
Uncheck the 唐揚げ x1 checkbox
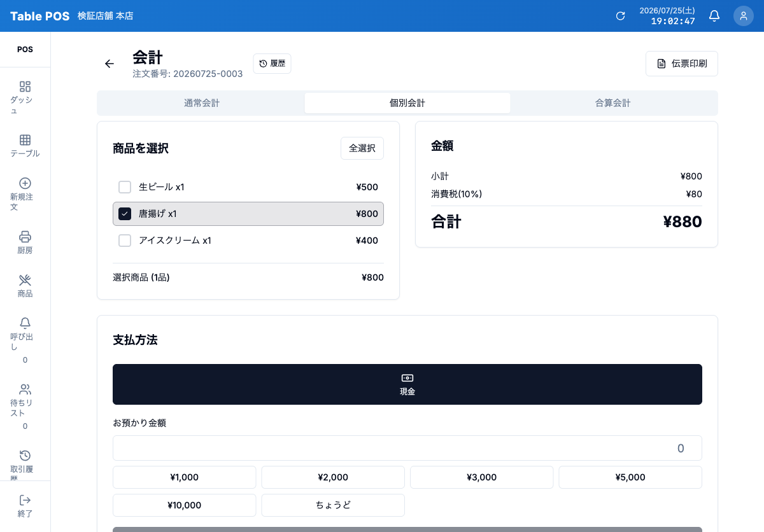point(125,214)
